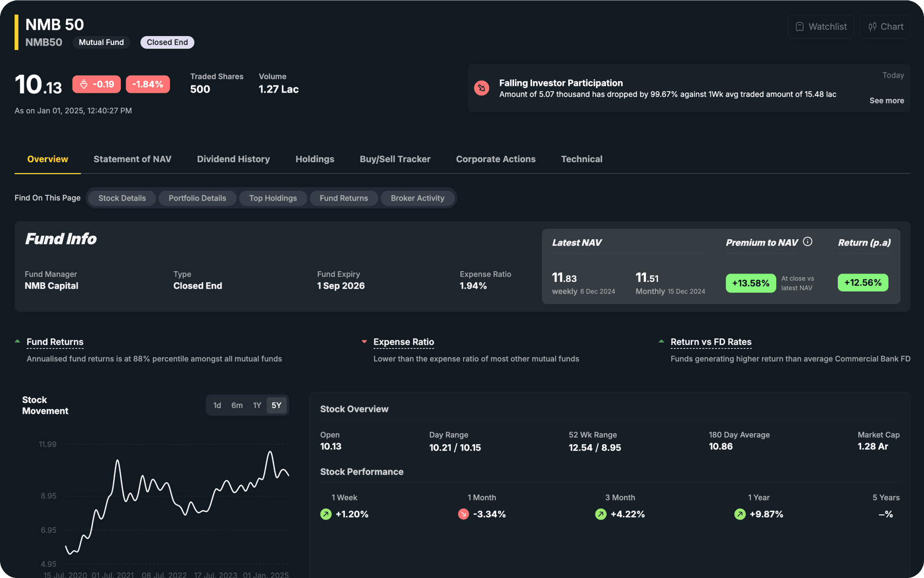924x578 pixels.
Task: Click the green arrow icon for 1 Week performance
Action: pyautogui.click(x=326, y=514)
